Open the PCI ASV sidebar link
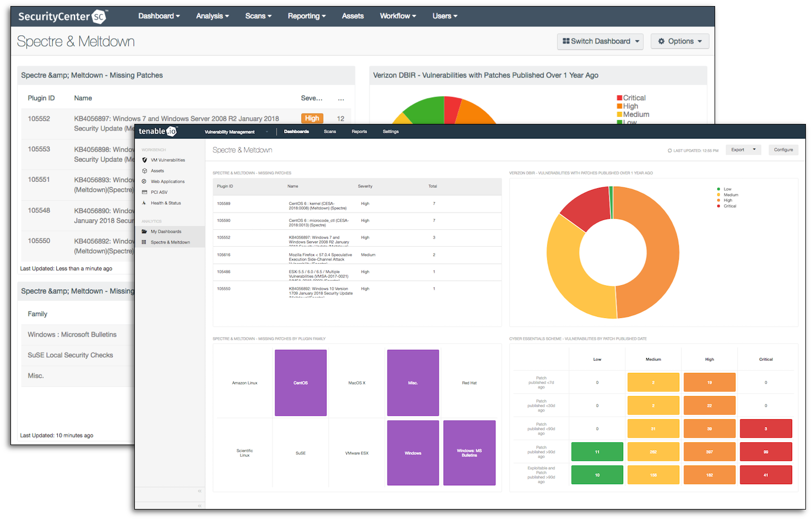The height and width of the screenshot is (520, 812). click(159, 192)
